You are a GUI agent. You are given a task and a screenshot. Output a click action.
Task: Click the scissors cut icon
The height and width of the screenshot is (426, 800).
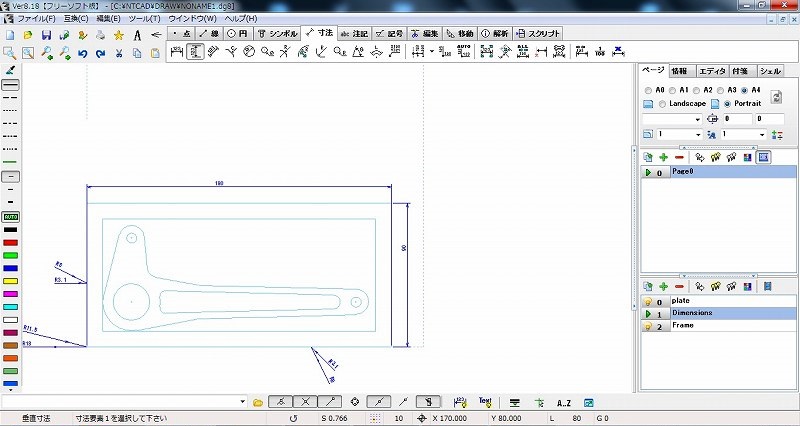pos(119,53)
